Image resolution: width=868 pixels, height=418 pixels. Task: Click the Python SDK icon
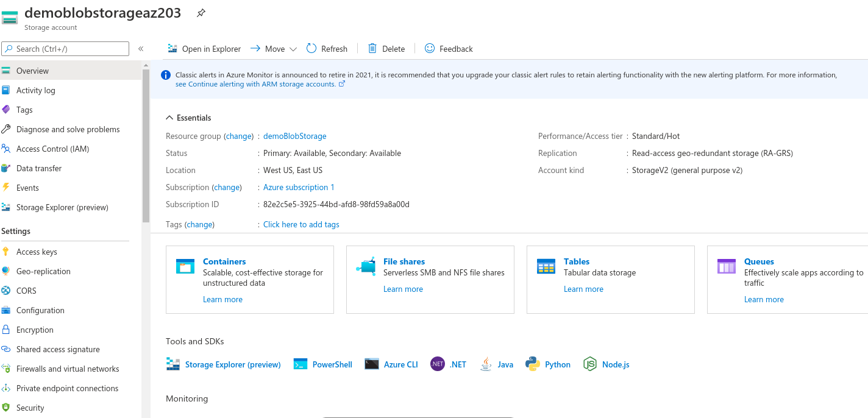point(533,364)
